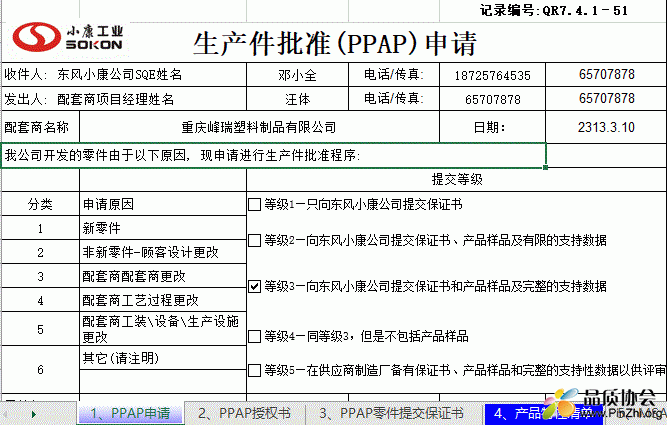Select the category number 1 cell

[40, 228]
